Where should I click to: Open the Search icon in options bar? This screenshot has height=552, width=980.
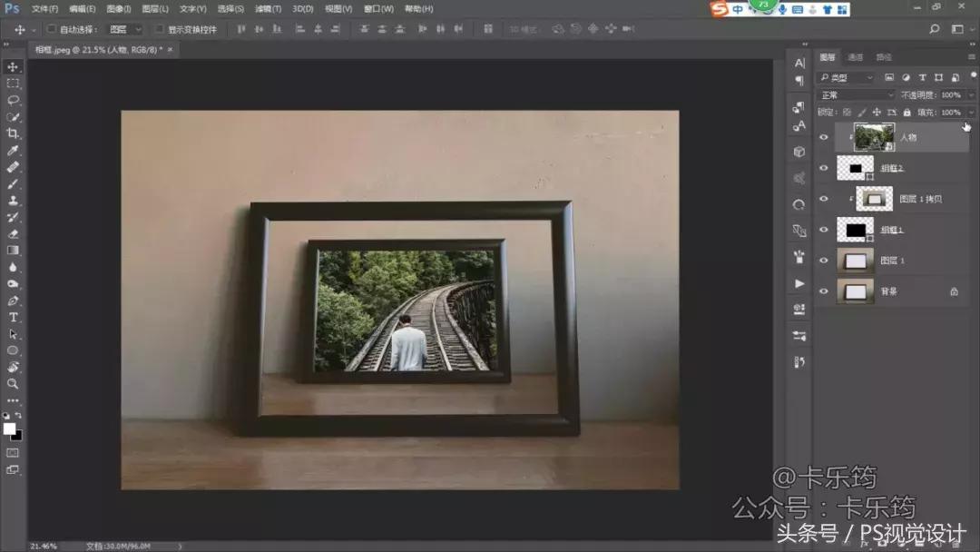[x=935, y=29]
